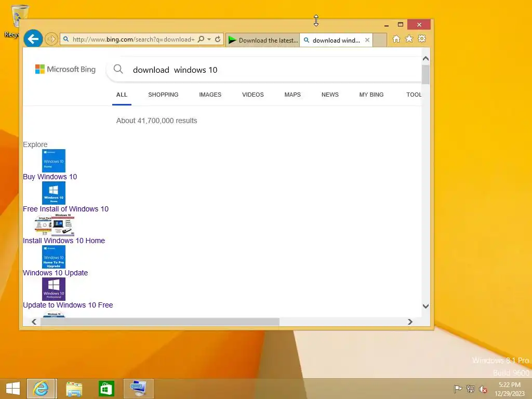Open the VIDEOS tab

(253, 95)
